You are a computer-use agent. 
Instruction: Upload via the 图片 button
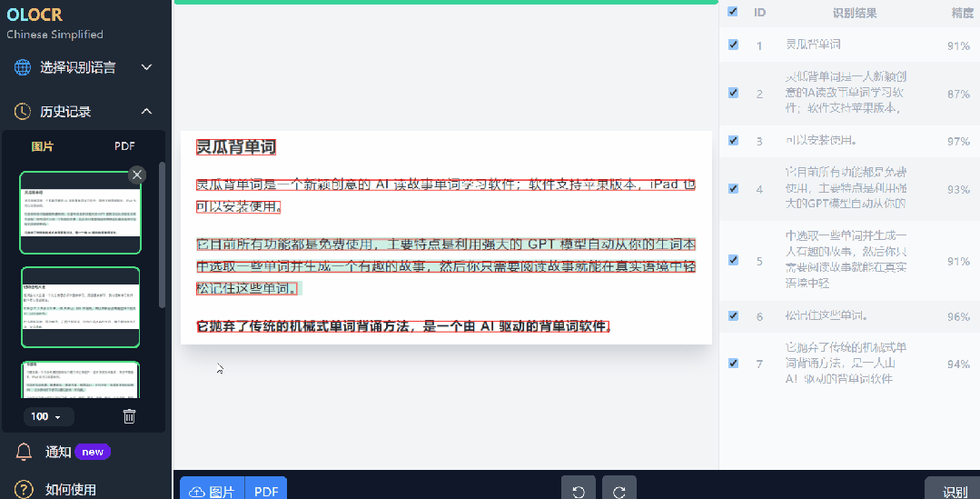[x=213, y=490]
